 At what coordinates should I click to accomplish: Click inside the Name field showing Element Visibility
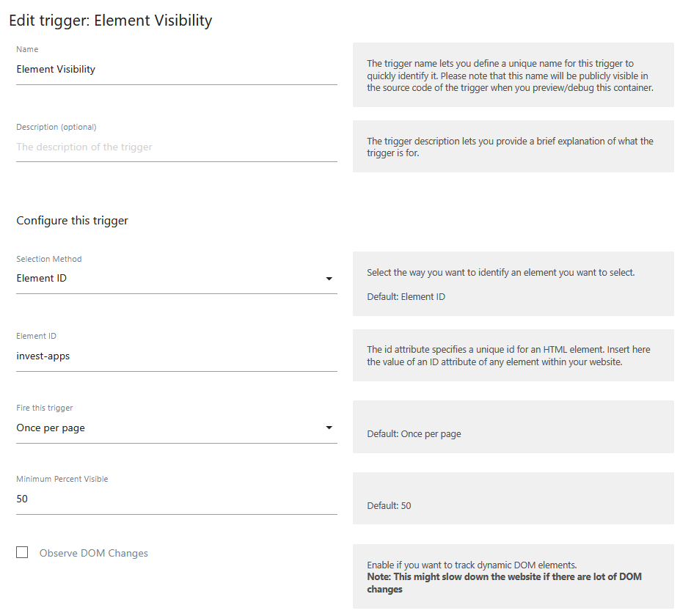(x=176, y=69)
